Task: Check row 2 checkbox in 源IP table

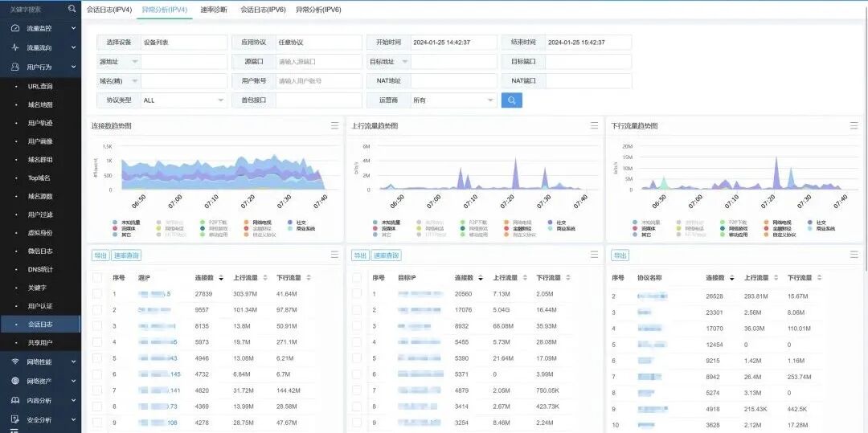Action: tap(97, 309)
